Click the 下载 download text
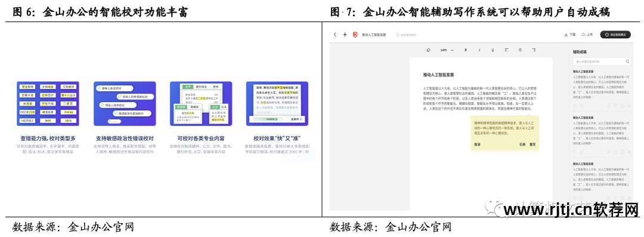 573,35
